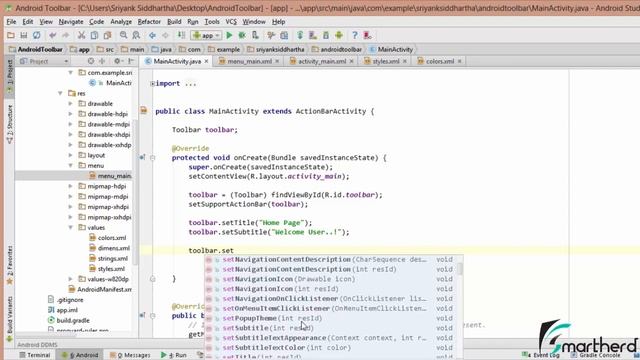
Task: Click the Back navigation arrow
Action: (x=152, y=36)
